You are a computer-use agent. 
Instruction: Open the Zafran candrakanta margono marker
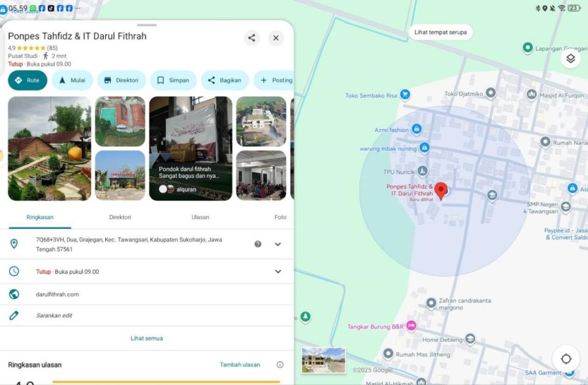coord(431,302)
